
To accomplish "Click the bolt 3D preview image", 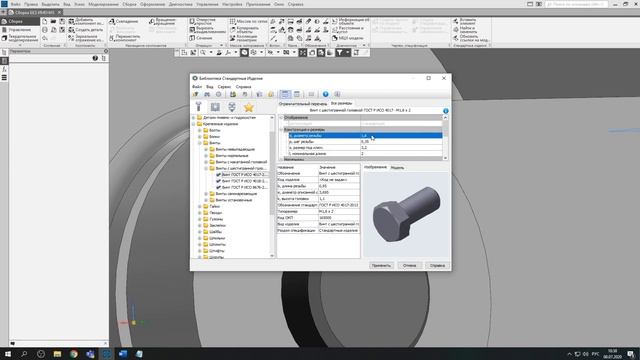I will click(x=407, y=215).
